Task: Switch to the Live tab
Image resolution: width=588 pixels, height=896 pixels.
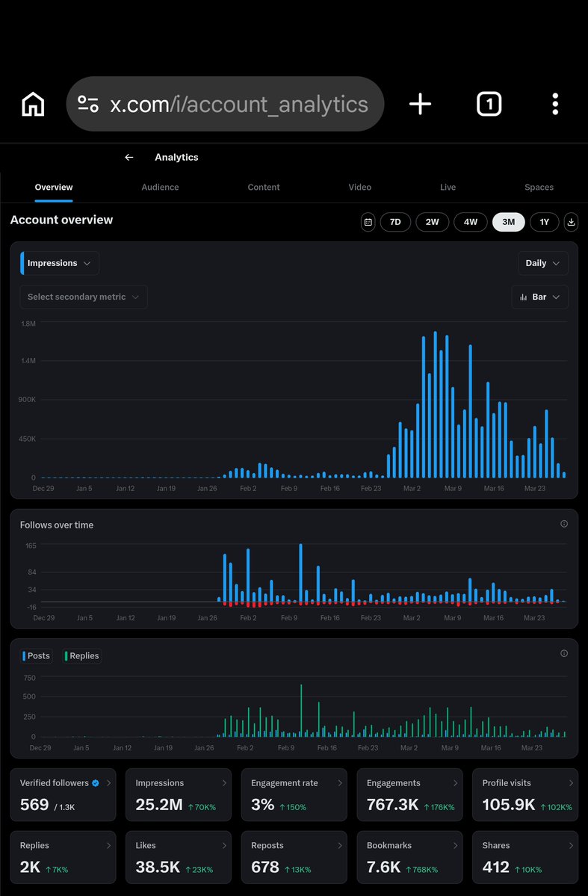Action: pos(448,188)
